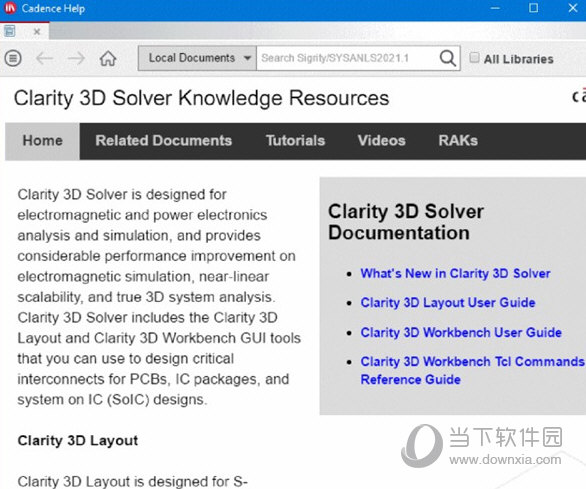Image resolution: width=586 pixels, height=489 pixels.
Task: Switch to the RAKs tab
Action: click(x=458, y=141)
